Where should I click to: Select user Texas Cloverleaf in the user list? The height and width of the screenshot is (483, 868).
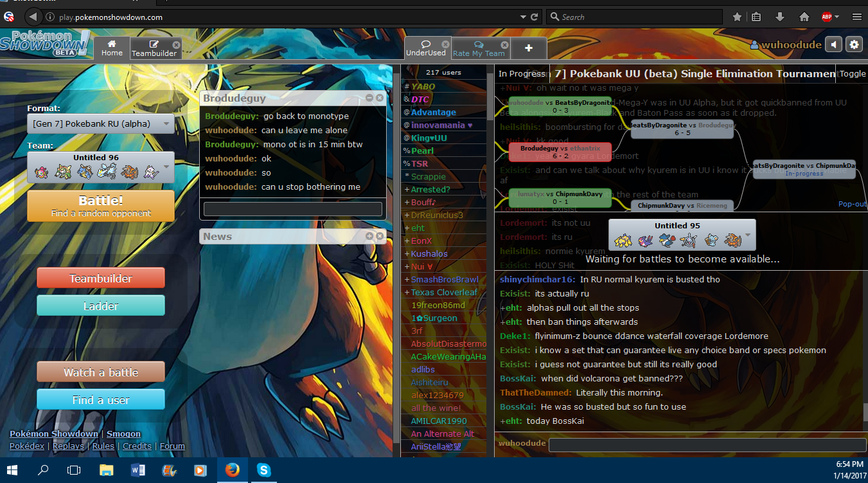444,292
